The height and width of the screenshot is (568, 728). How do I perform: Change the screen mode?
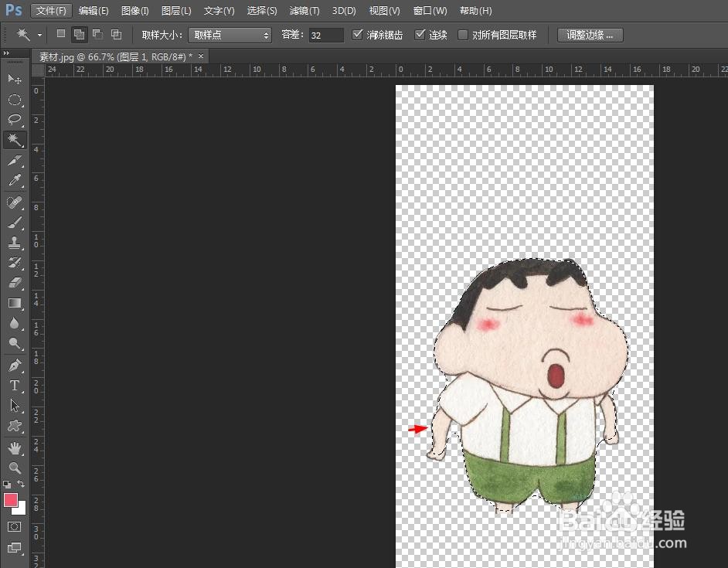15,548
